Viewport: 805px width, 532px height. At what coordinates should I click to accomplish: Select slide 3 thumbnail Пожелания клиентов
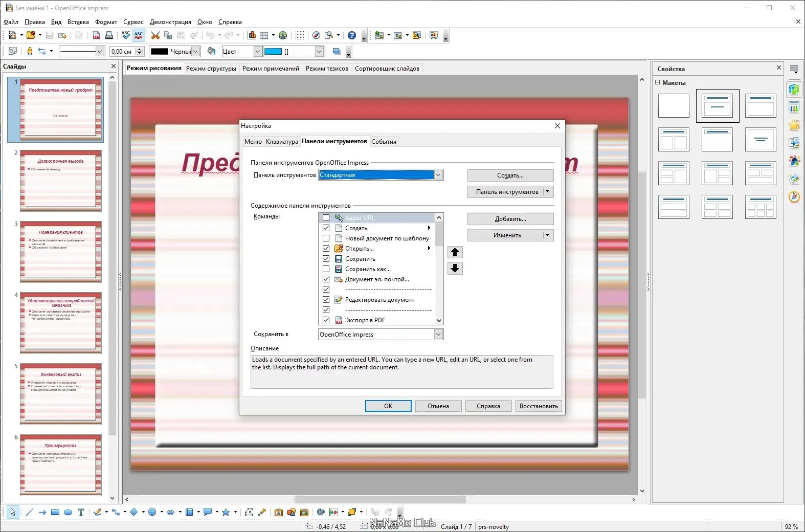pos(61,252)
